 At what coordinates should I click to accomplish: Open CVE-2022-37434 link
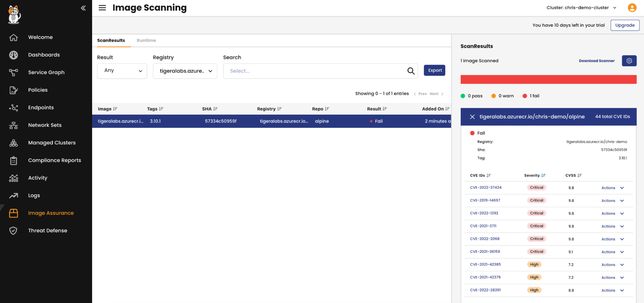(485, 188)
